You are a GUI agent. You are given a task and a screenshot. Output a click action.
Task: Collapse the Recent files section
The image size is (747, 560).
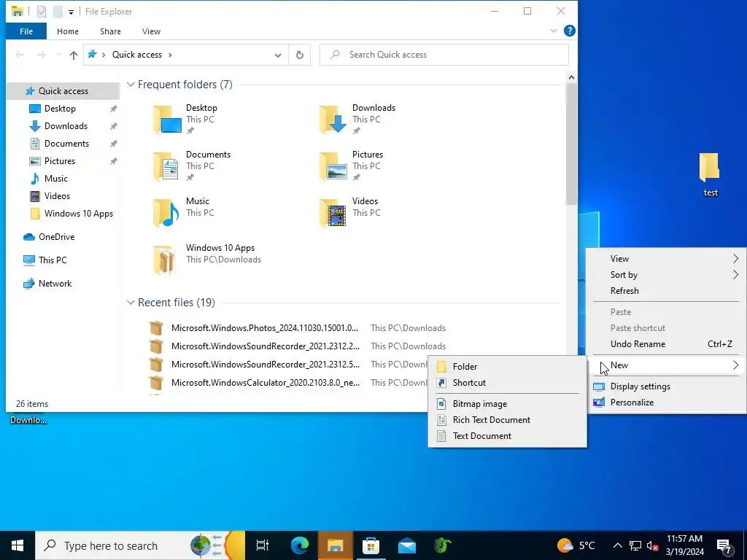point(131,303)
